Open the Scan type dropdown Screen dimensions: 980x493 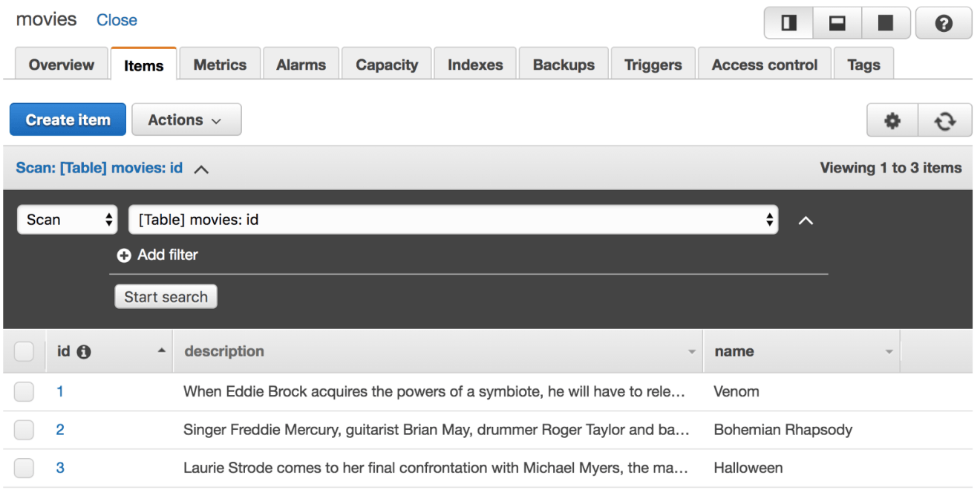(68, 220)
